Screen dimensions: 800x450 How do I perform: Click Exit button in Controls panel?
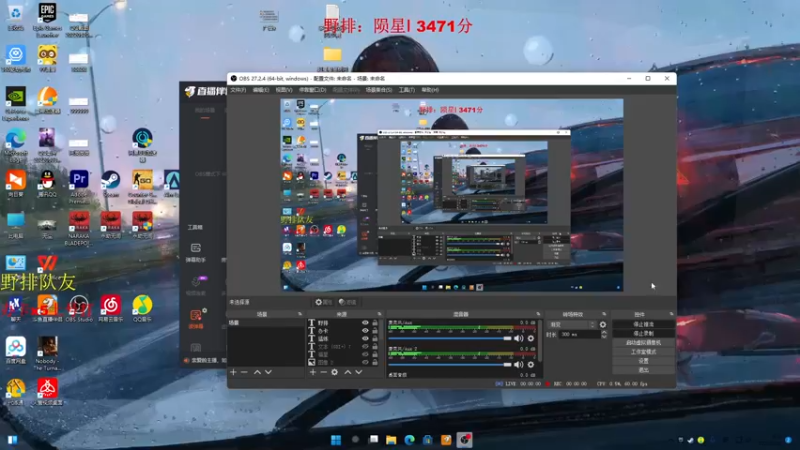point(643,370)
